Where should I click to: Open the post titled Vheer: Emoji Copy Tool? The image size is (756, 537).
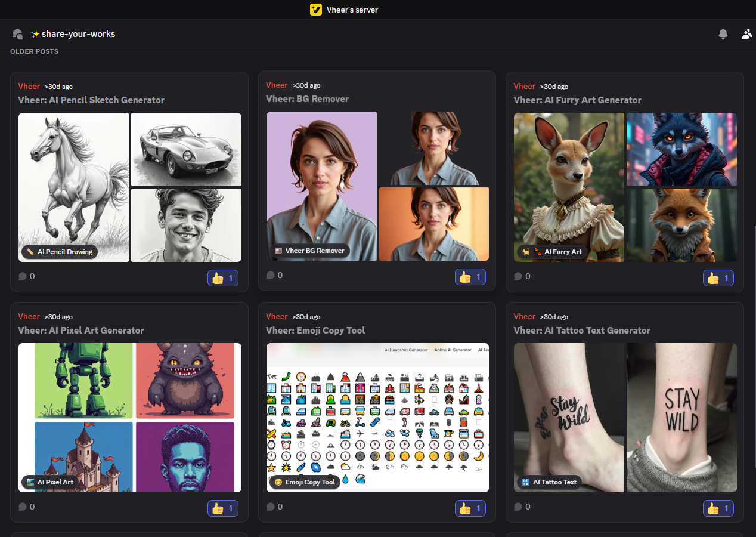click(315, 331)
